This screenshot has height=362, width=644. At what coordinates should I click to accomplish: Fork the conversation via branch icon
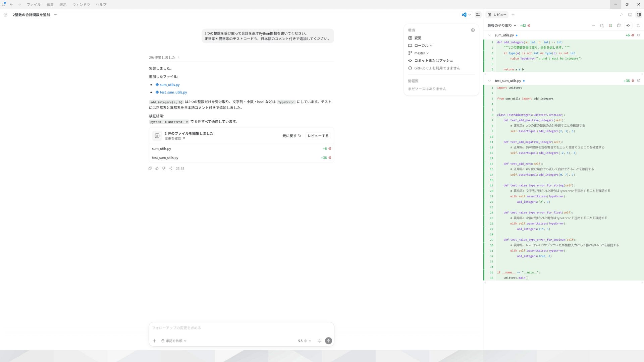coord(171,169)
